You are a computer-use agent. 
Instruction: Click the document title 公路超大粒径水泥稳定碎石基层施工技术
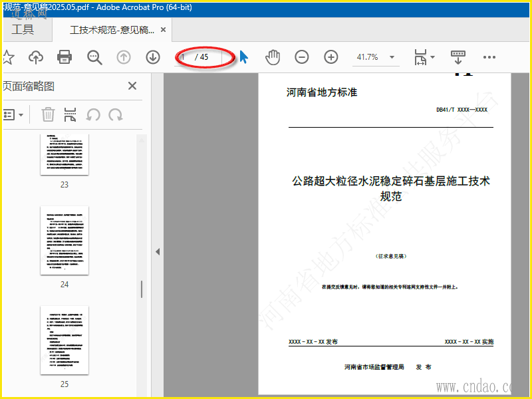[x=391, y=181]
